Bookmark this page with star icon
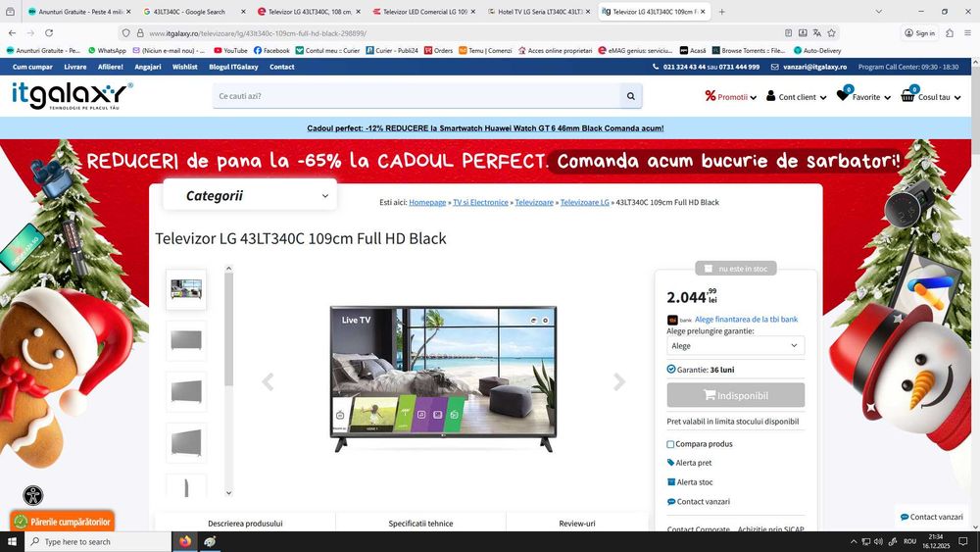The height and width of the screenshot is (552, 980). pyautogui.click(x=831, y=33)
